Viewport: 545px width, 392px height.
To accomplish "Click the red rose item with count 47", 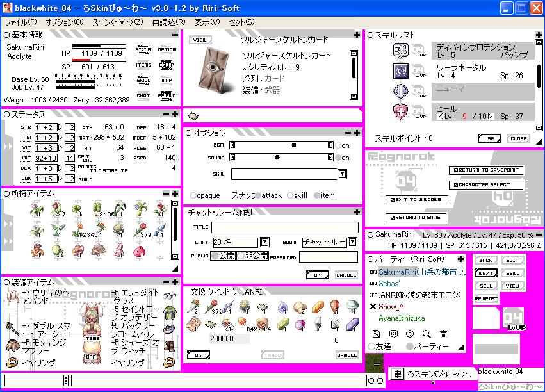I will 57,209.
